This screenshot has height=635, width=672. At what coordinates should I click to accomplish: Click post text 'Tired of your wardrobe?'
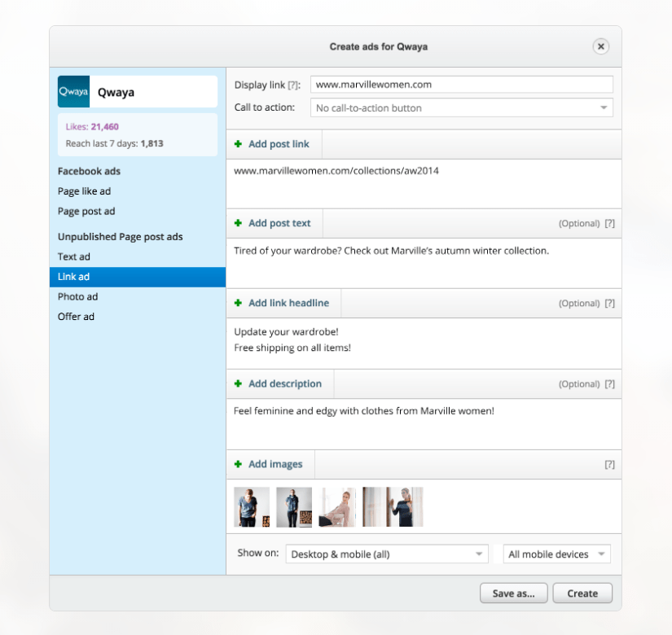point(391,251)
